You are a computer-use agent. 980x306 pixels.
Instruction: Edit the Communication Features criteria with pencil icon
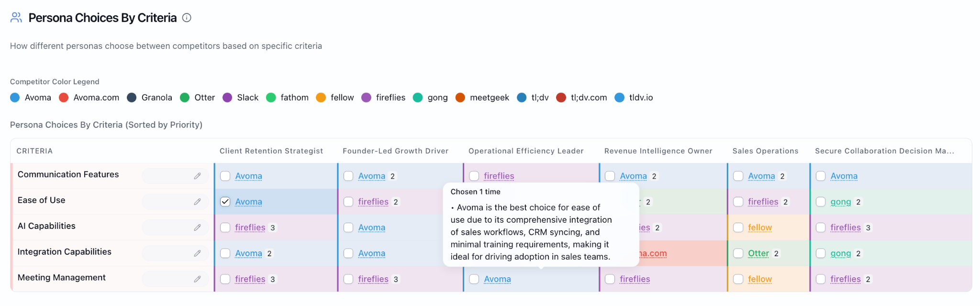[197, 176]
